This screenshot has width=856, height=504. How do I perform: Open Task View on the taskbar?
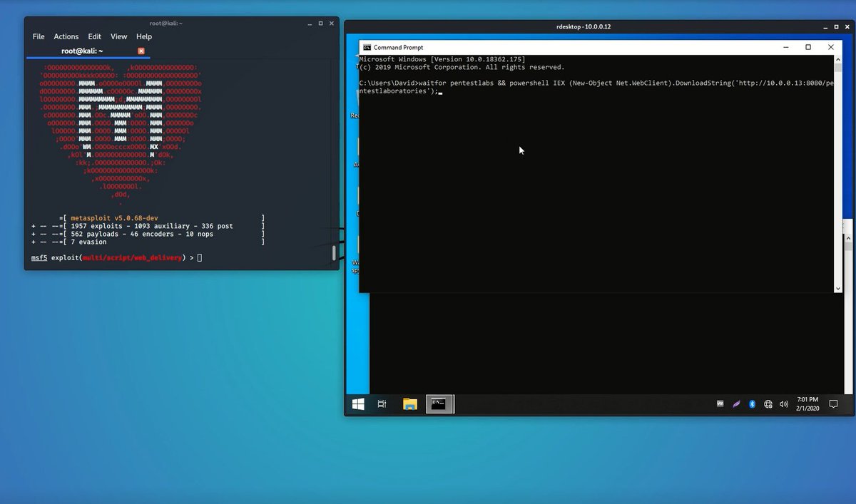tap(382, 404)
